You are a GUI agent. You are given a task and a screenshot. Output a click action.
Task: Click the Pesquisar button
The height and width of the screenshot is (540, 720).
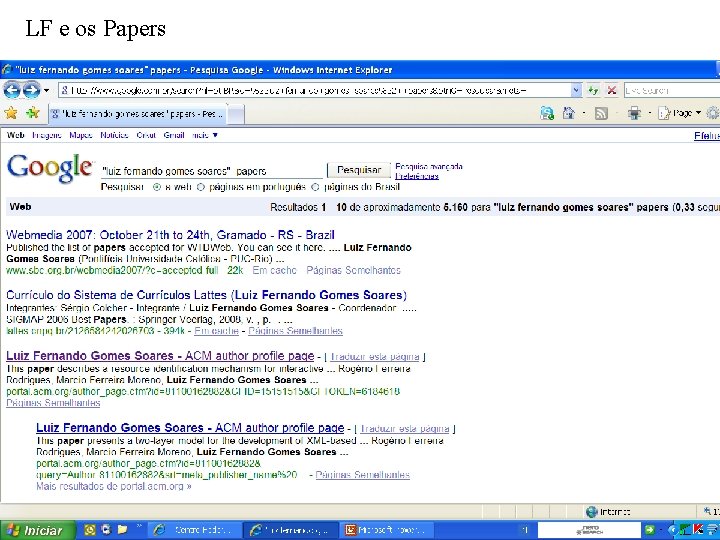click(x=359, y=170)
